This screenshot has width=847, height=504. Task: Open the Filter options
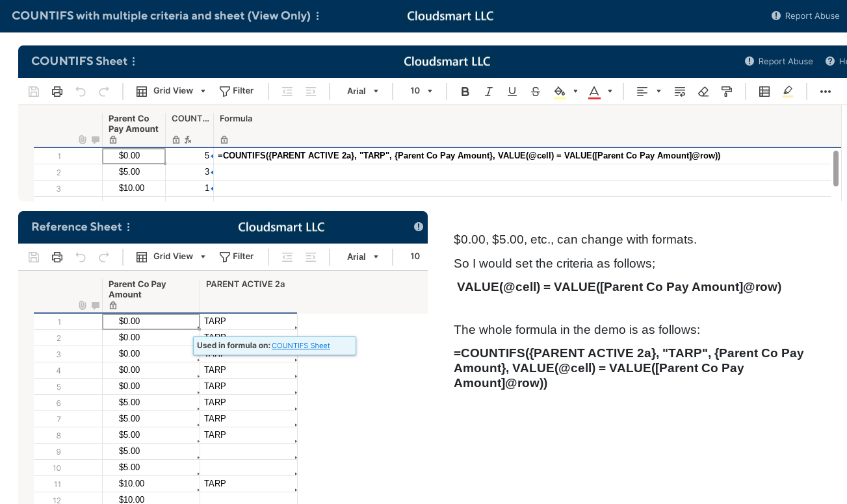[x=237, y=91]
